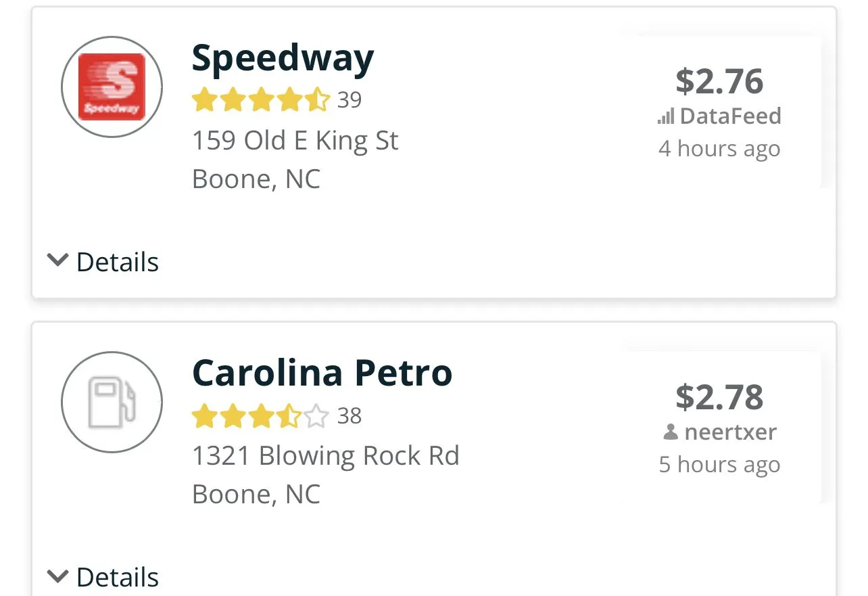Screen dimensions: 868x596
Task: Click Carolina Petro's star rating
Action: pyautogui.click(x=260, y=416)
